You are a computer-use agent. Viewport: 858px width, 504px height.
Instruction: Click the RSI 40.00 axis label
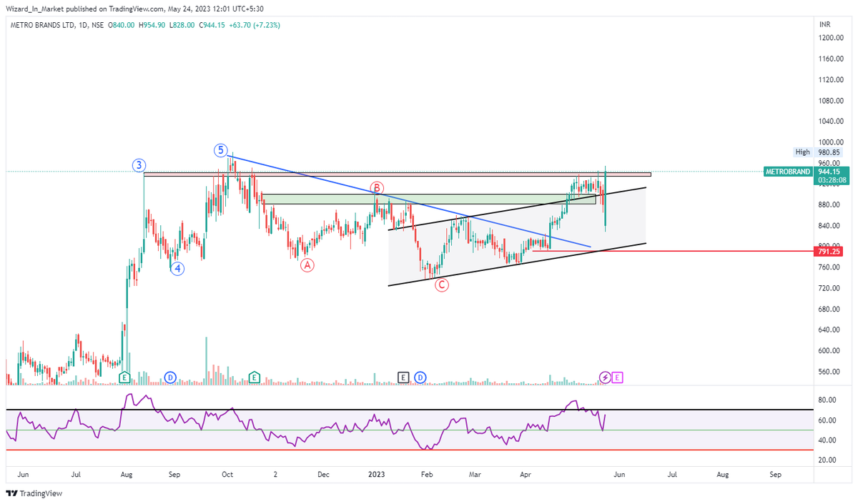827,440
